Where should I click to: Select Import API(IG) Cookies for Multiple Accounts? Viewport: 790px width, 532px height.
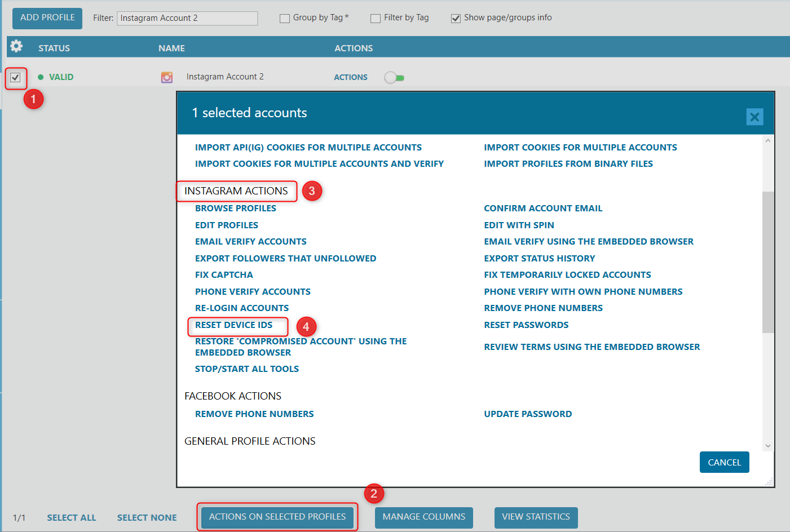[x=308, y=148]
